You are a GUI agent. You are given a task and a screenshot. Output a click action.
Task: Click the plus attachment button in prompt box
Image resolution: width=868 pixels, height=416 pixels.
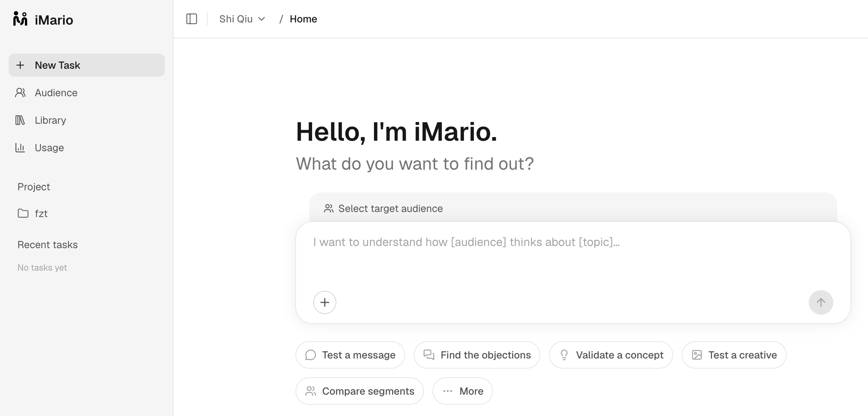tap(325, 302)
